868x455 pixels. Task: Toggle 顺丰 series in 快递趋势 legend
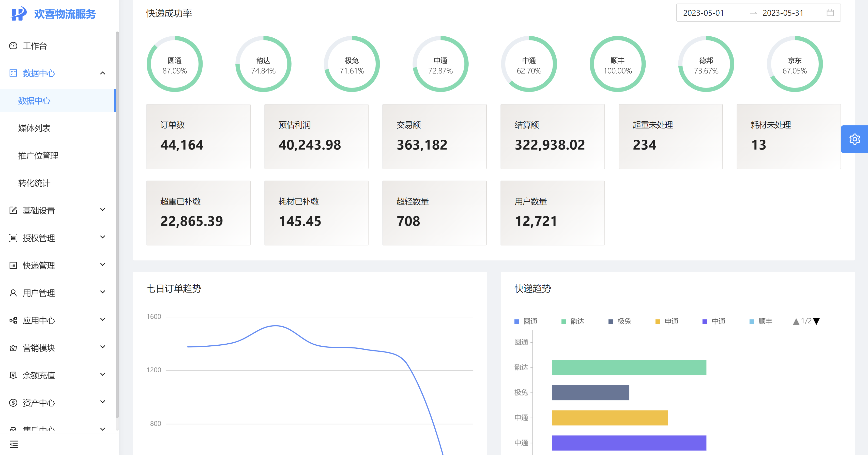(x=761, y=321)
